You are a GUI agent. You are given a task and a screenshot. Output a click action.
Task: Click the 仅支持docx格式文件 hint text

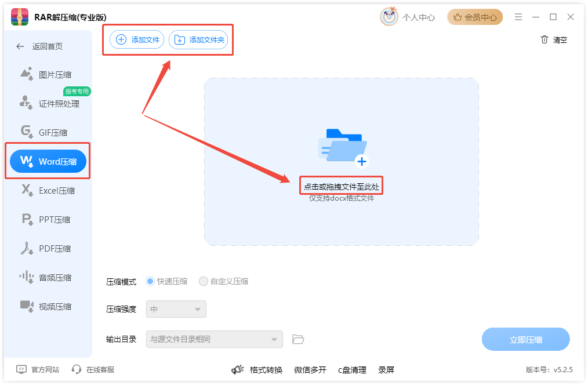(341, 198)
